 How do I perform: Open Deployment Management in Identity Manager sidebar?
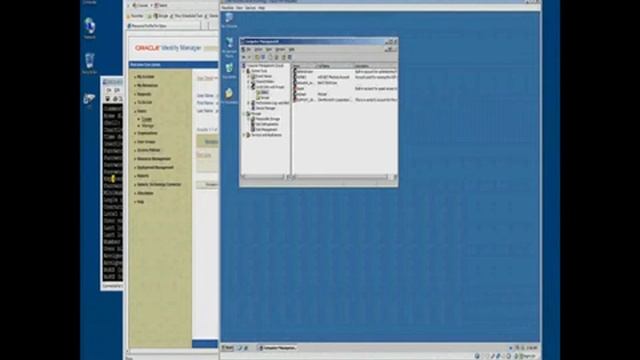[155, 167]
